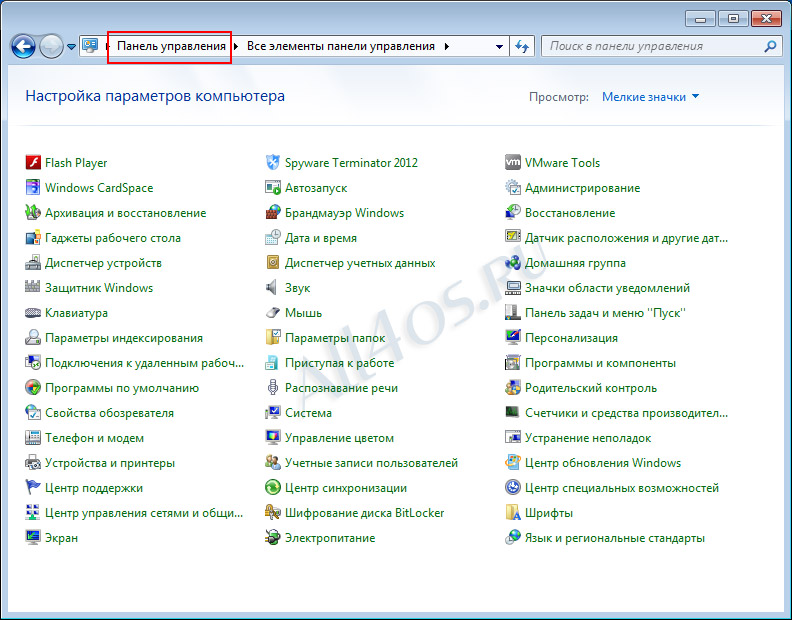Open Центр синхронизации link
This screenshot has height=620, width=792.
345,488
